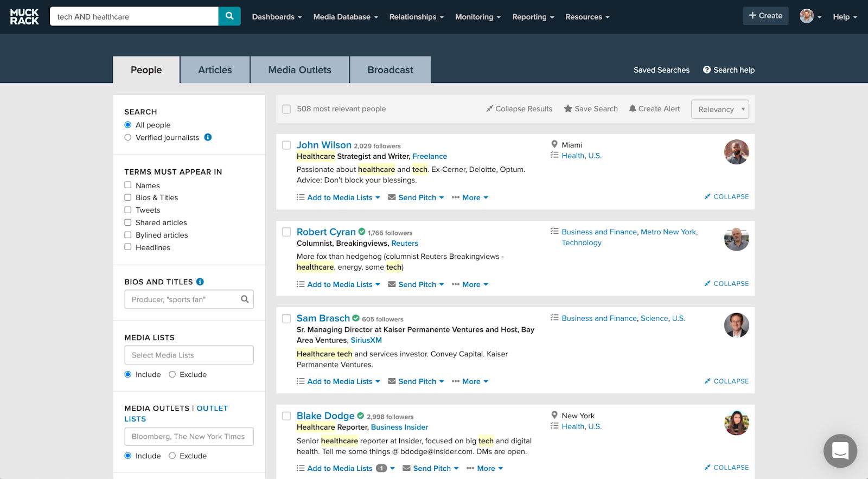Click Robert Cyran's verified checkmark badge

pyautogui.click(x=362, y=232)
